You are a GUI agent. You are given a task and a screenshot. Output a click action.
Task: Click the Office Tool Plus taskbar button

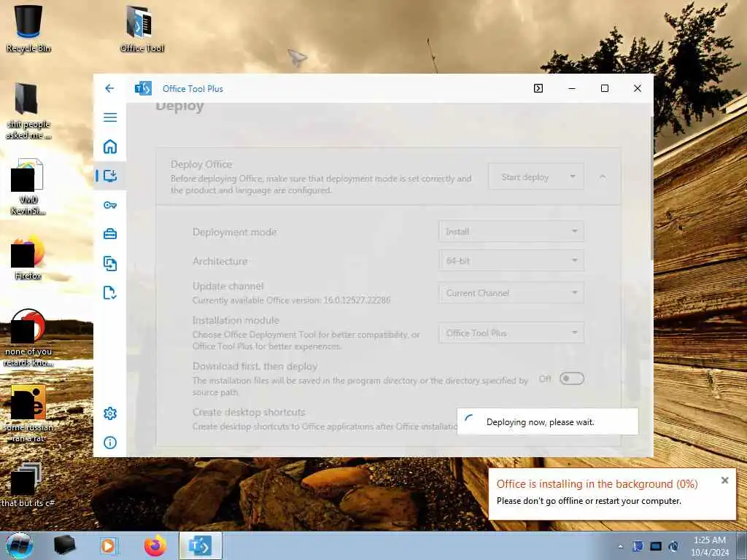click(200, 545)
